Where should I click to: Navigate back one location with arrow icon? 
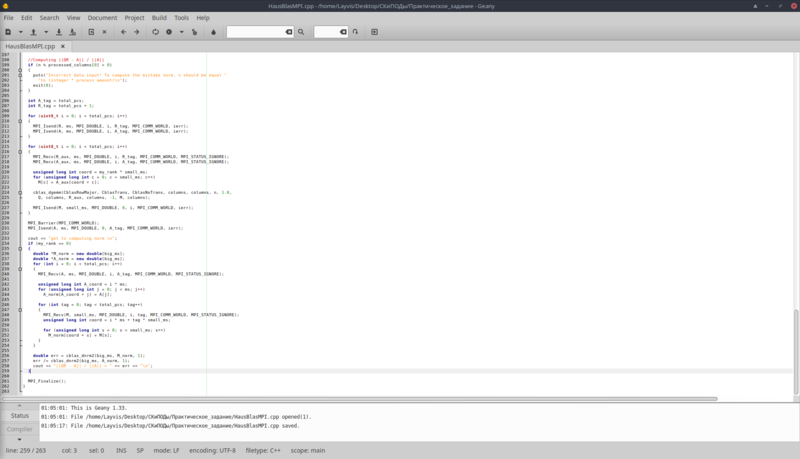point(123,32)
